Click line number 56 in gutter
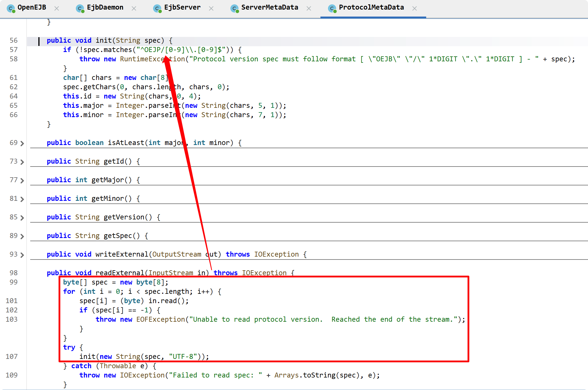Image resolution: width=588 pixels, height=390 pixels. coord(13,40)
